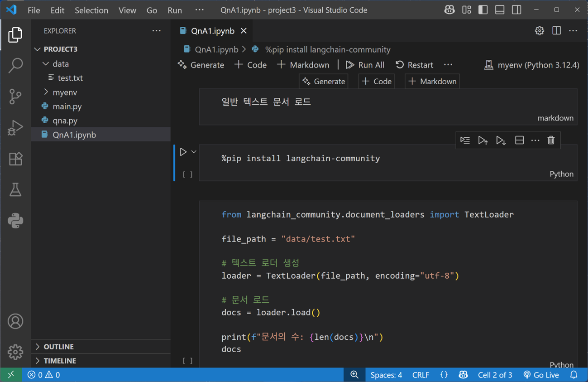588x382 pixels.
Task: Show more menu bar items ellipsis
Action: pos(199,10)
